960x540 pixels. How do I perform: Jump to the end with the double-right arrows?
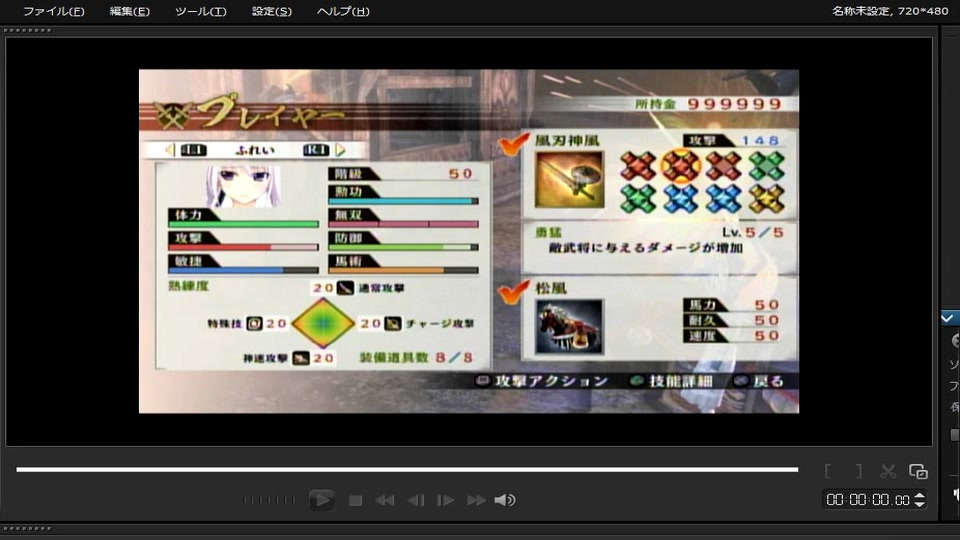[476, 501]
